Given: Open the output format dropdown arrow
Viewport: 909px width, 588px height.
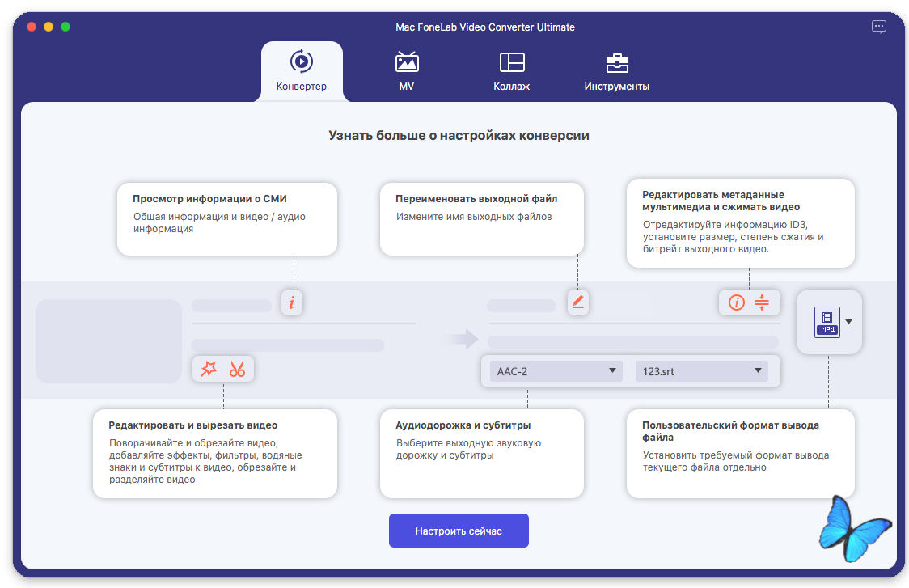Looking at the screenshot, I should 848,321.
